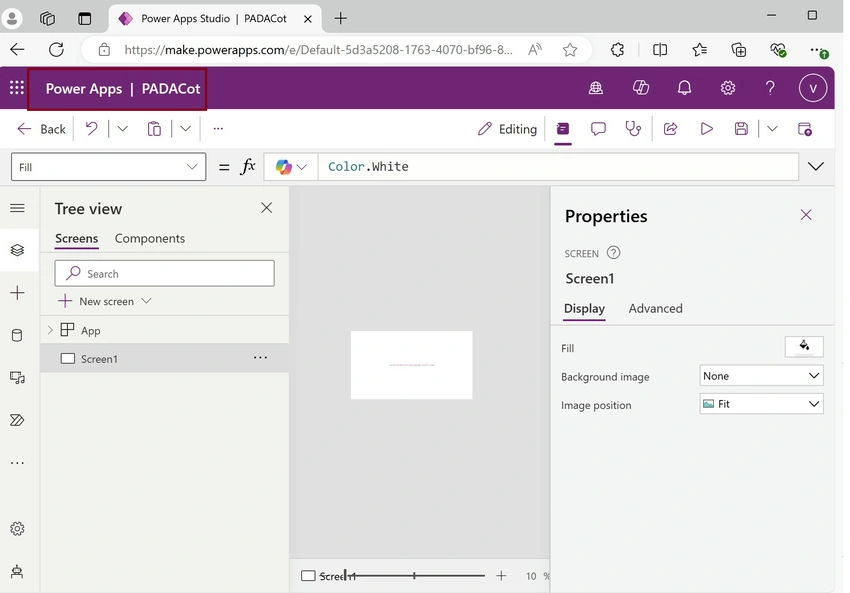The width and height of the screenshot is (850, 593).
Task: Open the environment icon in the header
Action: click(596, 88)
